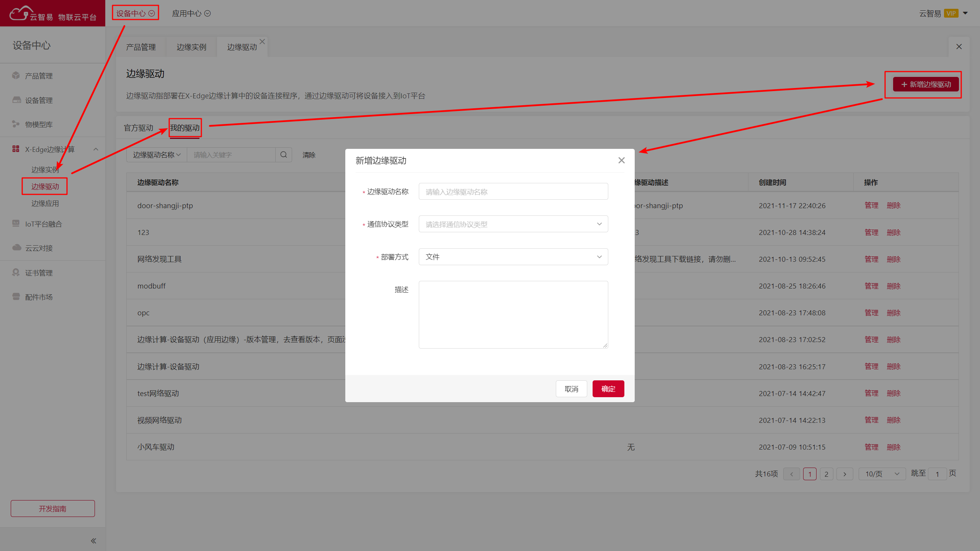Click the 边缘驱动名称 input field
Screen dimensions: 980x551
(513, 191)
